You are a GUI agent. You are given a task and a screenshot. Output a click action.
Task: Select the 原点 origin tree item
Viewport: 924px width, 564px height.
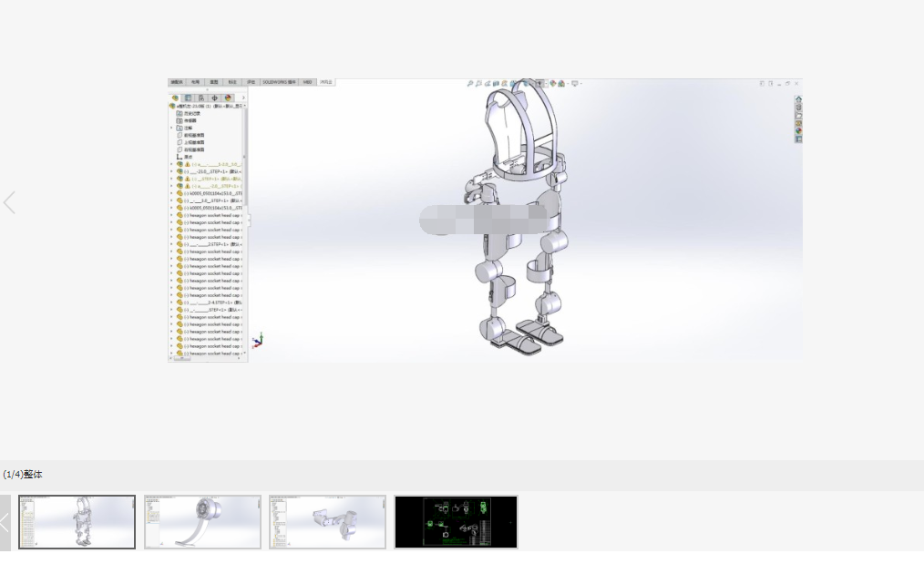184,157
